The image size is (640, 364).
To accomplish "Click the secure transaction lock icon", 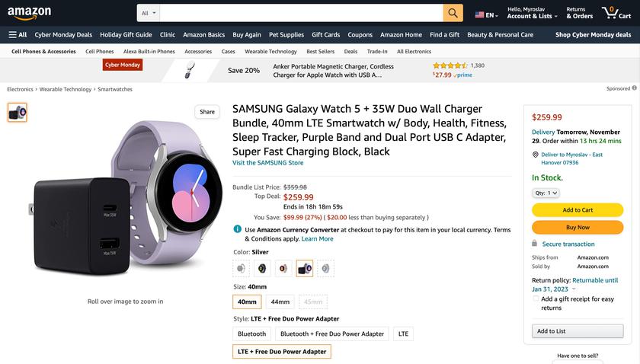I will coord(535,244).
